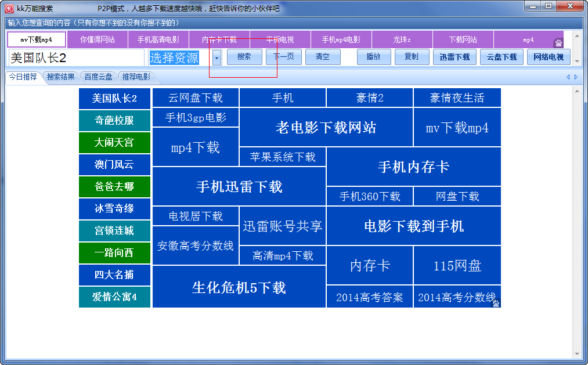Click the 苹果系统下载 tile

coord(283,157)
